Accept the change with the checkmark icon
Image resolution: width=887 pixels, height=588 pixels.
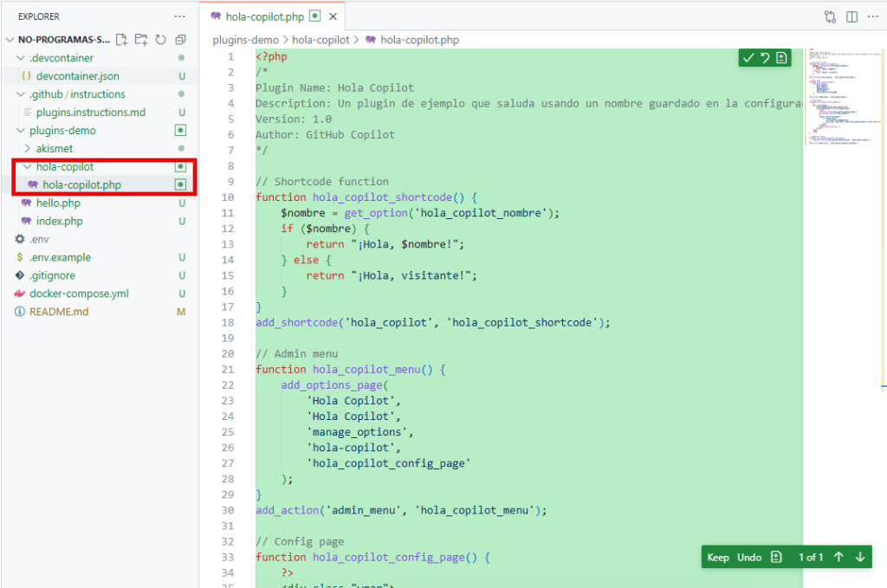[x=748, y=58]
